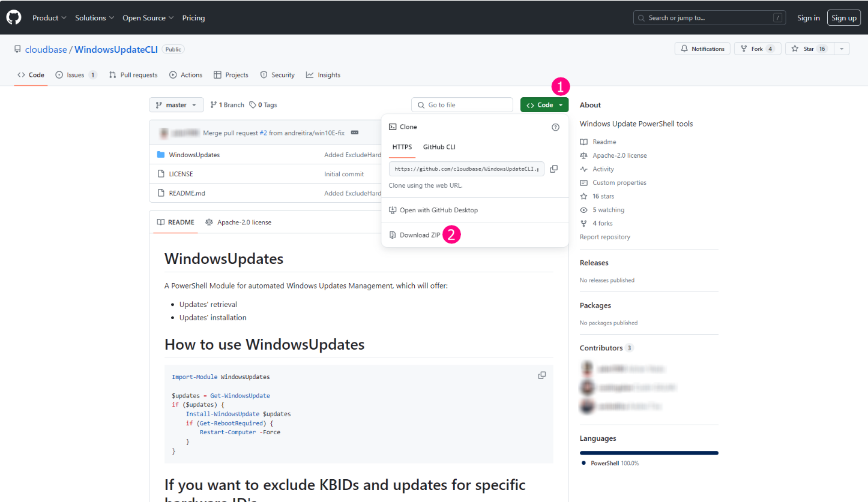868x502 pixels.
Task: Click the commit author avatar
Action: [x=163, y=133]
